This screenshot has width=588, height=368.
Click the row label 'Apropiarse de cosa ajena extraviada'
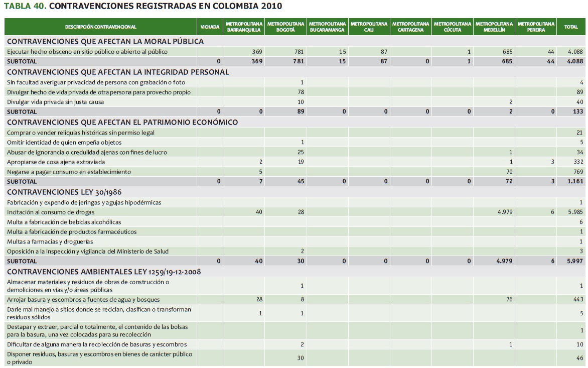55,162
